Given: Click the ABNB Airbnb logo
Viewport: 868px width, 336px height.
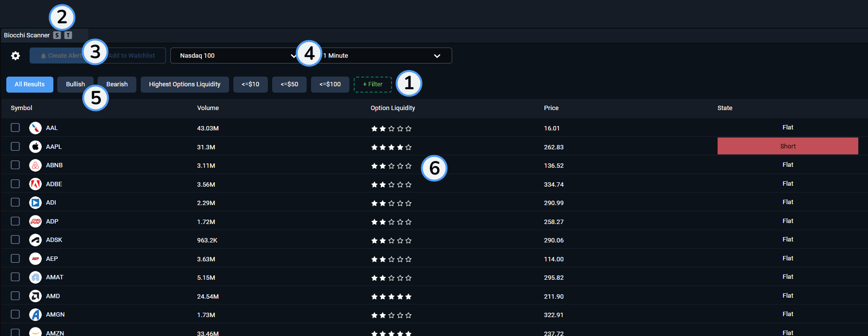Looking at the screenshot, I should point(35,165).
